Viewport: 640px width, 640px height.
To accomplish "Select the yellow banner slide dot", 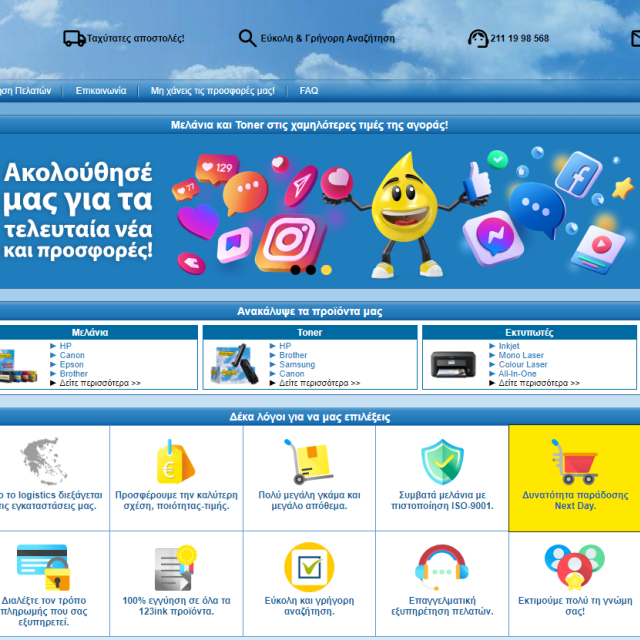I will click(x=326, y=270).
